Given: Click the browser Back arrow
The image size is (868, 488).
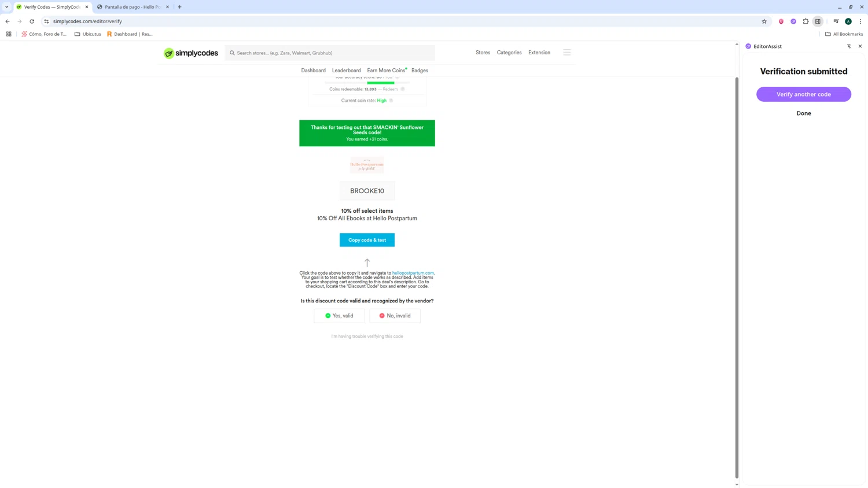Looking at the screenshot, I should pyautogui.click(x=8, y=21).
